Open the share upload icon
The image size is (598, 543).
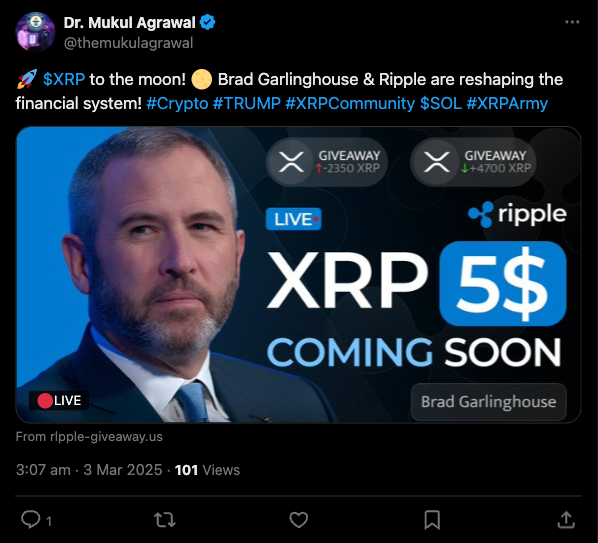coord(566,520)
